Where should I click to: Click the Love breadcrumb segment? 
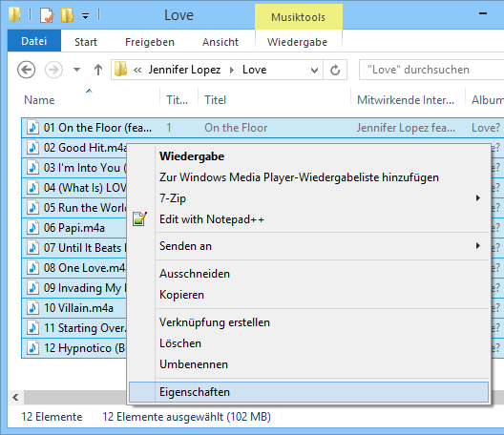point(254,70)
